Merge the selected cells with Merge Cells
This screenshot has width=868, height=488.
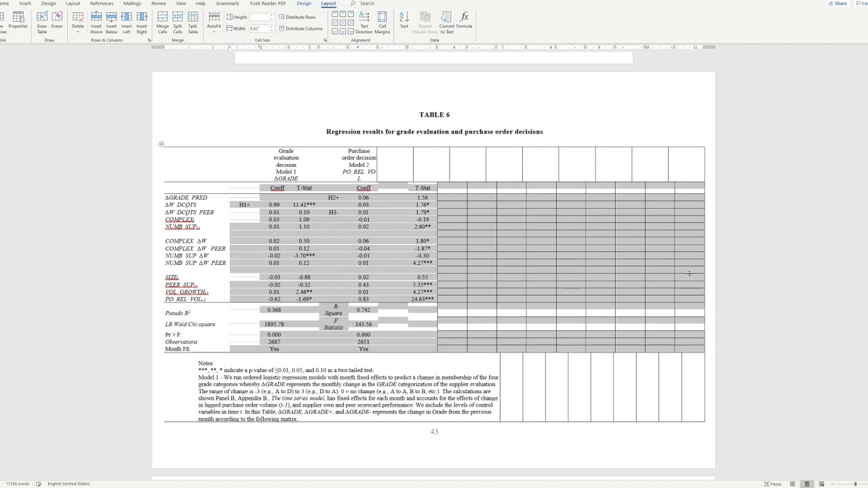click(163, 22)
